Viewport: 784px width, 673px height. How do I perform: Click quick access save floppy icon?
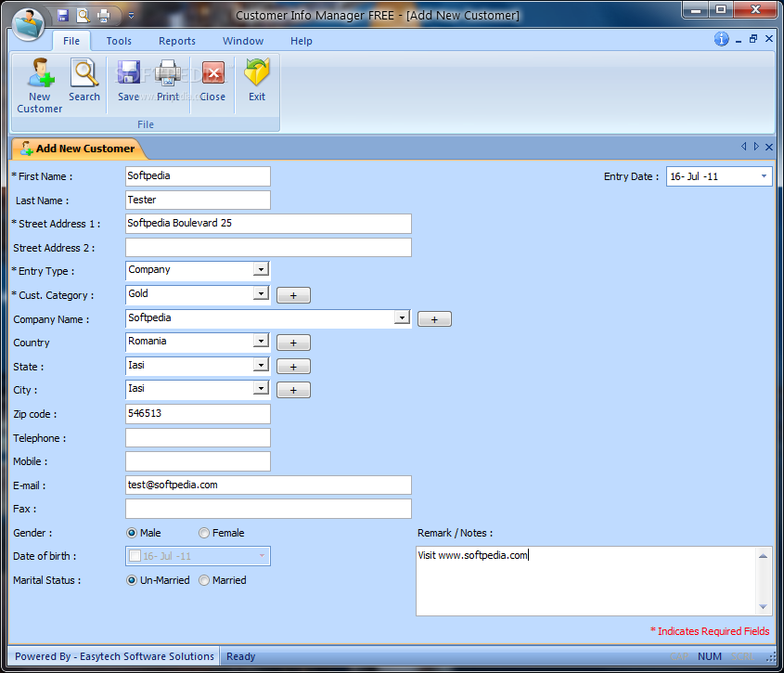(x=63, y=16)
